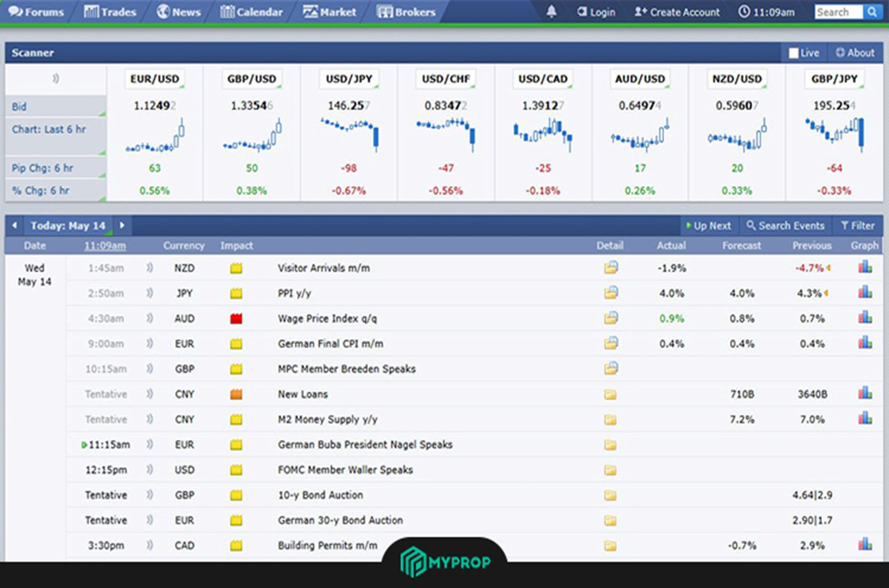Image resolution: width=889 pixels, height=588 pixels.
Task: Show graph for German Final CPI m/m
Action: [865, 342]
